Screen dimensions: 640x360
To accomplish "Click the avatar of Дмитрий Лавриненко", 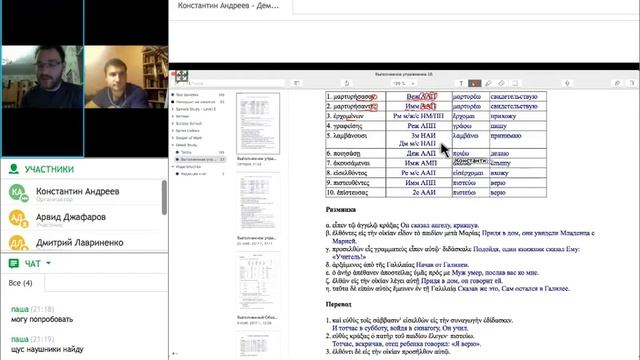I will pyautogui.click(x=18, y=243).
